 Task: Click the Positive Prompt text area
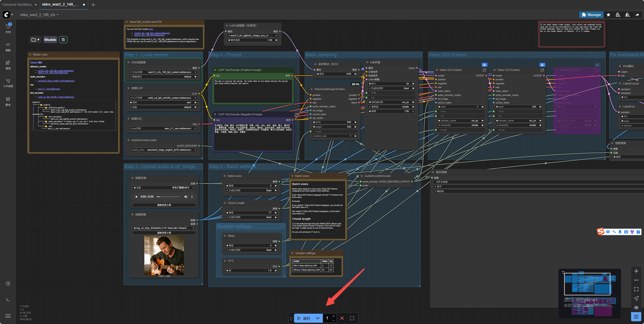tap(253, 91)
